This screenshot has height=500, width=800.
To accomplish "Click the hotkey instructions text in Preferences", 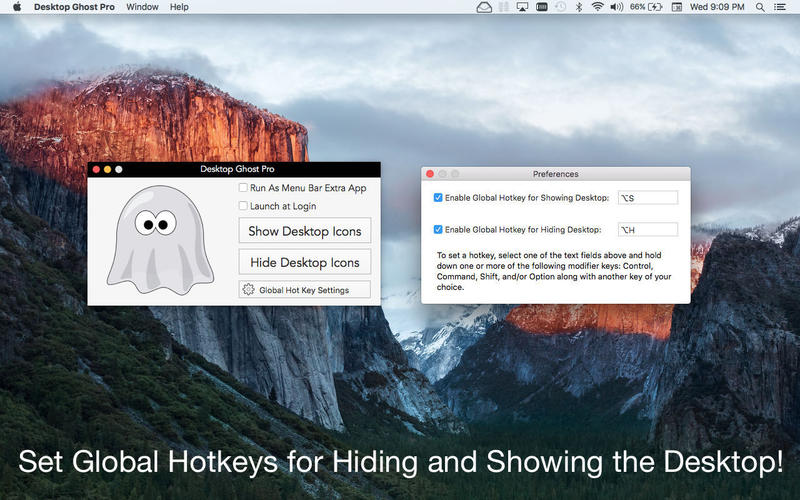I will [x=554, y=271].
